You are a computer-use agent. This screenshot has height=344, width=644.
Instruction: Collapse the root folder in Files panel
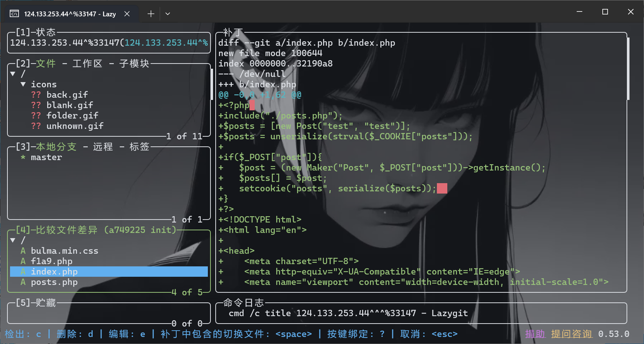[13, 74]
